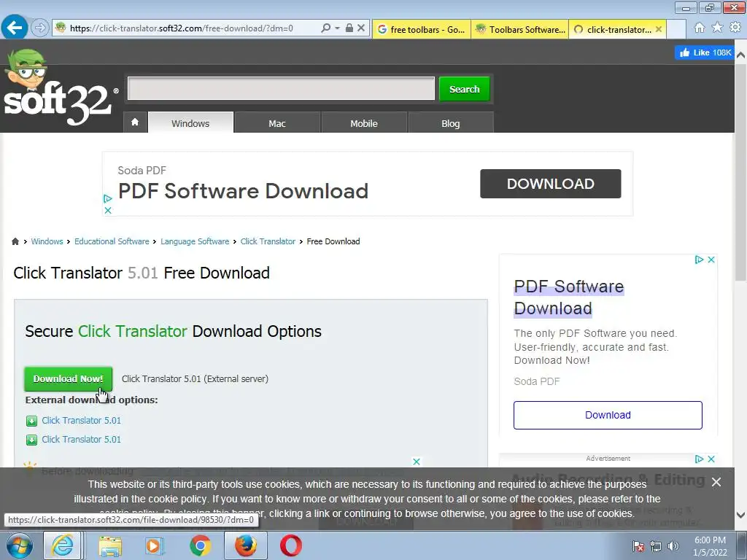The height and width of the screenshot is (560, 747).
Task: Open the Click Translator breadcrumb link
Action: pos(268,241)
